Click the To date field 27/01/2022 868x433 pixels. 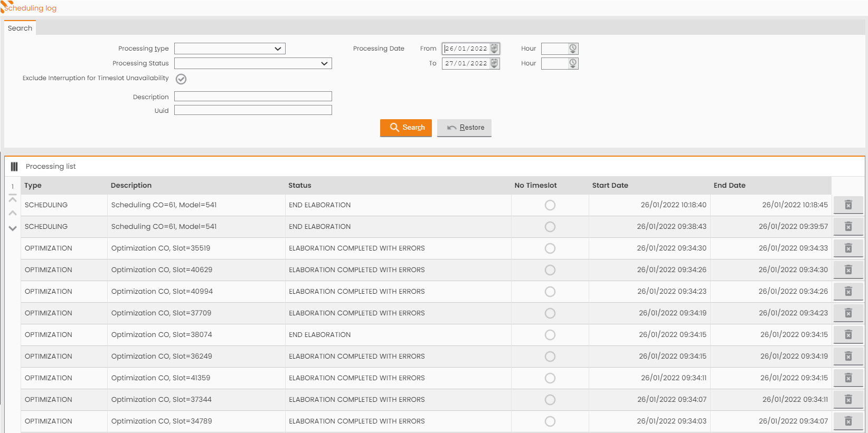(466, 63)
